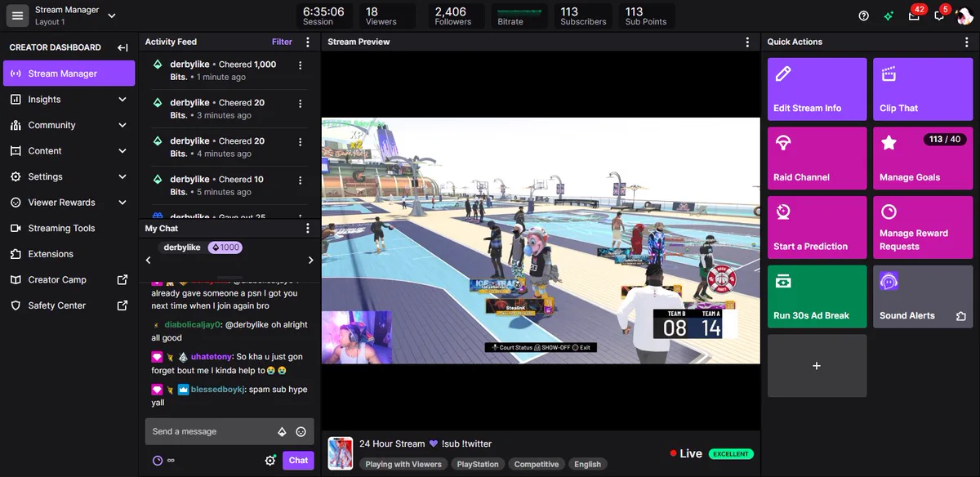Click the Bits cheer icon in chat input
The image size is (980, 477).
282,432
